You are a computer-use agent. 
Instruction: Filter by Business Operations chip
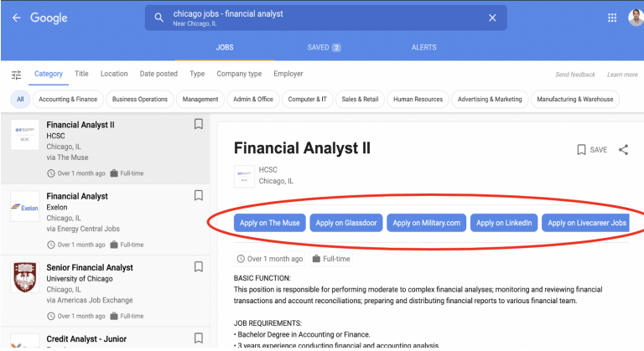[x=140, y=100]
